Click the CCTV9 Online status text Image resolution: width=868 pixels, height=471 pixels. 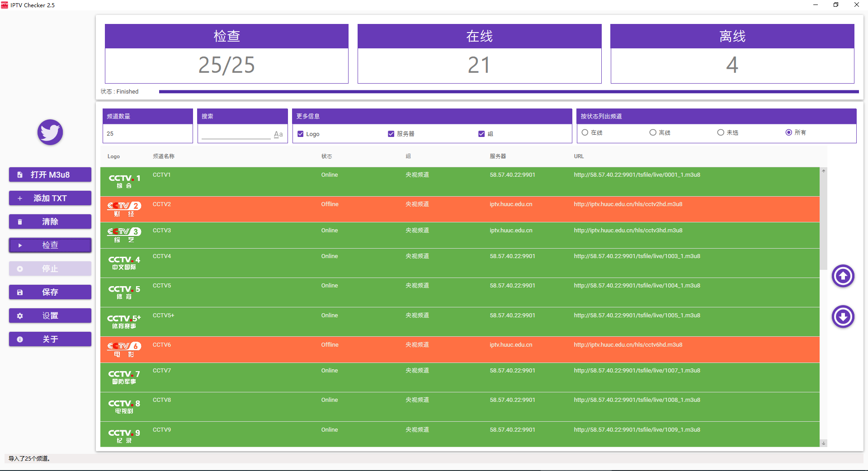coord(330,430)
